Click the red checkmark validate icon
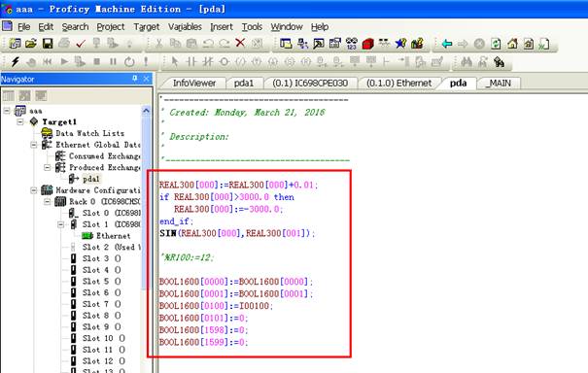The image size is (588, 373). pyautogui.click(x=81, y=44)
